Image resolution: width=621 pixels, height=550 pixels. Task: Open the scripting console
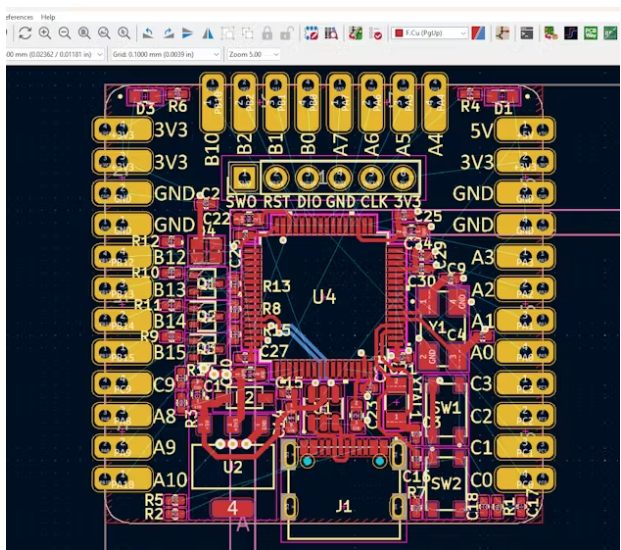(x=527, y=33)
